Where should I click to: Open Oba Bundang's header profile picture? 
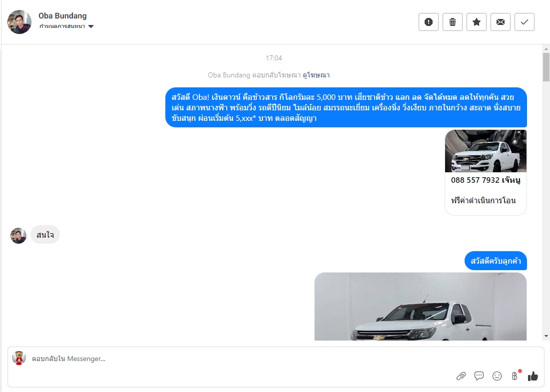pyautogui.click(x=19, y=22)
